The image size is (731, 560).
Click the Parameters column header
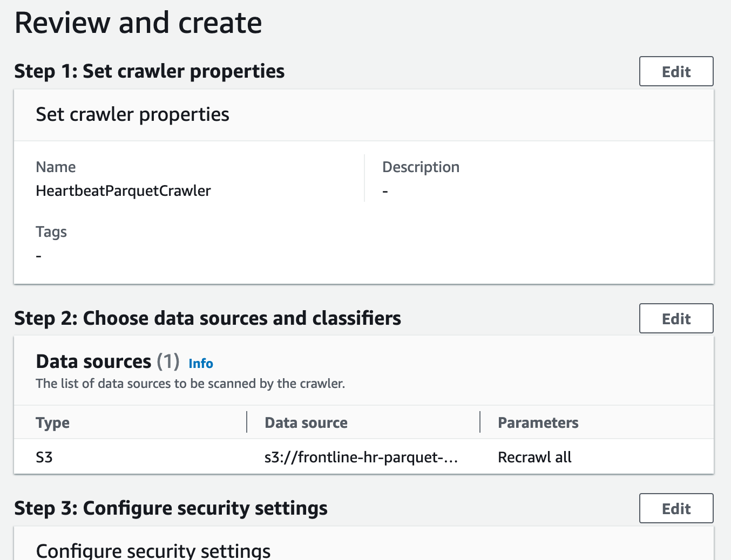(x=538, y=422)
